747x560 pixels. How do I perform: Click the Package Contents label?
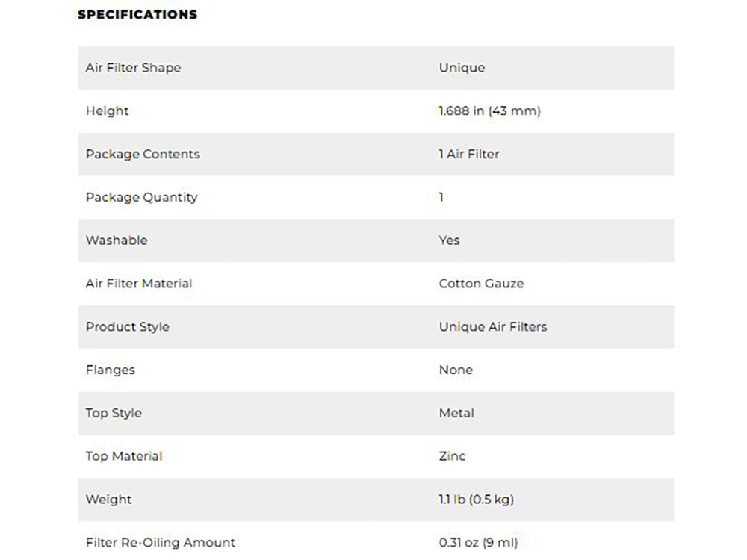143,155
